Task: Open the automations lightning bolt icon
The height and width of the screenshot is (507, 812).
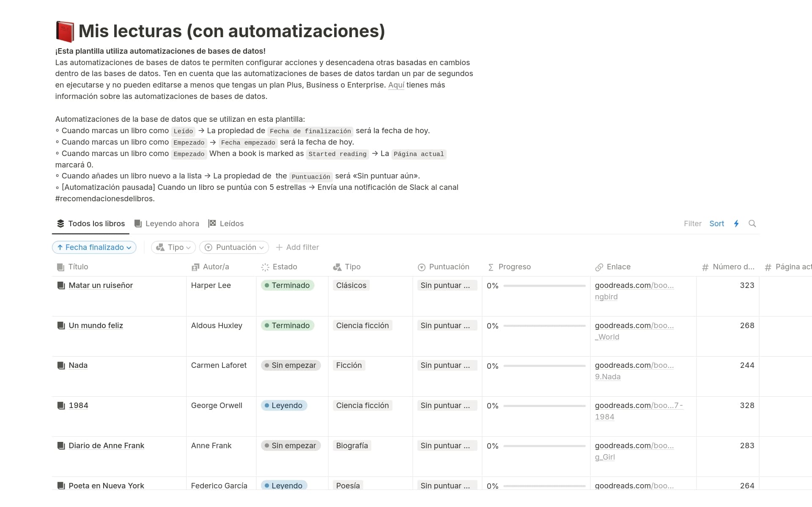Action: click(x=736, y=224)
